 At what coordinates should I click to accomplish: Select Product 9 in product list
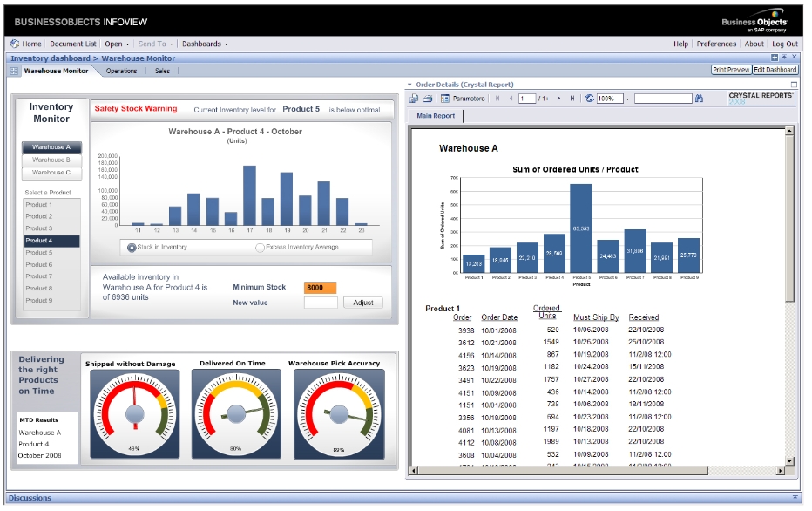(51, 301)
